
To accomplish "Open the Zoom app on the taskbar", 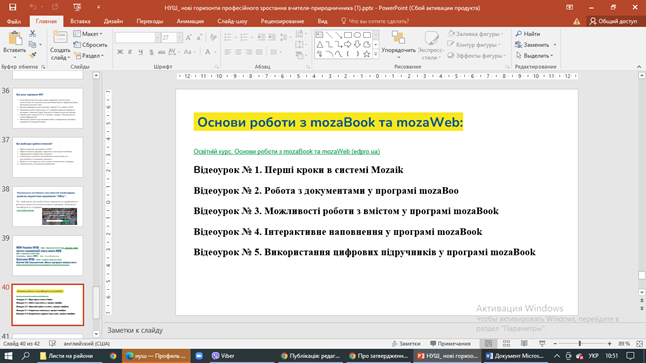I will 199,356.
